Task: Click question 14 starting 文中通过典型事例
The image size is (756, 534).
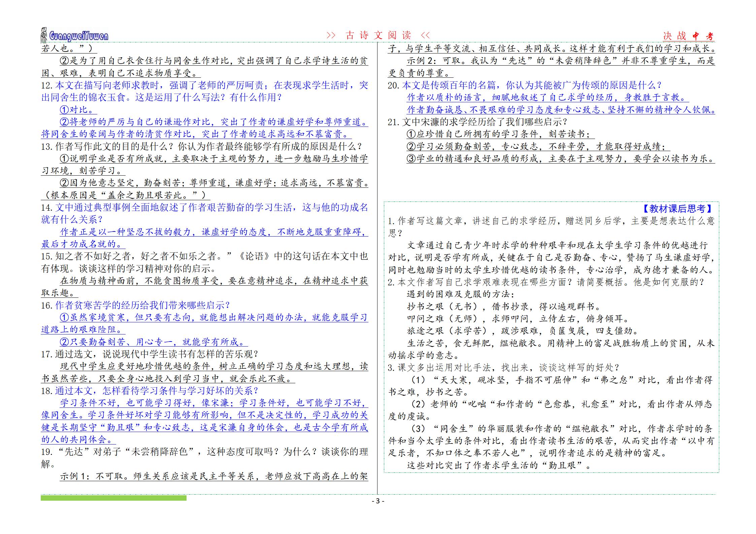Action: click(x=205, y=213)
